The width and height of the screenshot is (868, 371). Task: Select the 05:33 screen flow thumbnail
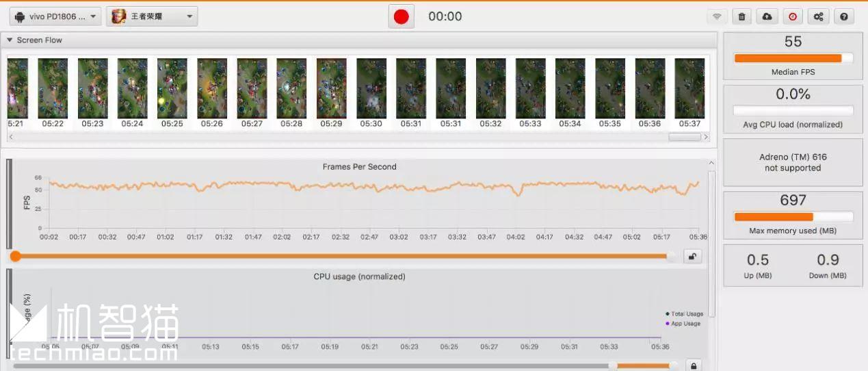530,88
